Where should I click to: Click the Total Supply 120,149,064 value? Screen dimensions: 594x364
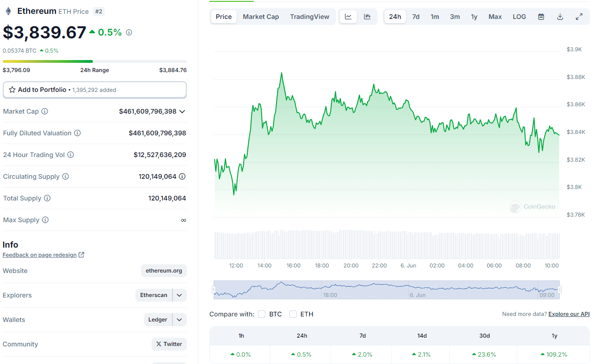pos(167,198)
